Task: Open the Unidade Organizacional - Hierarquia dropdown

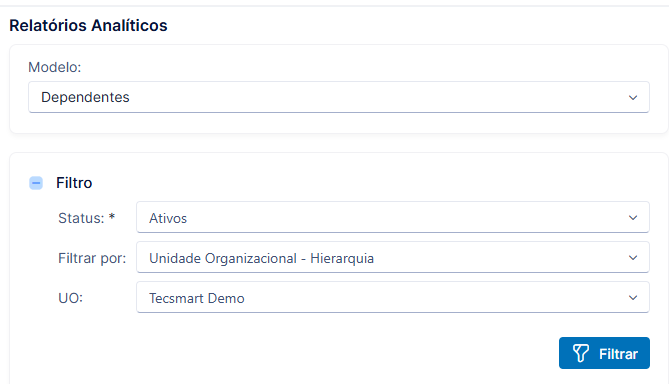Action: pos(393,258)
